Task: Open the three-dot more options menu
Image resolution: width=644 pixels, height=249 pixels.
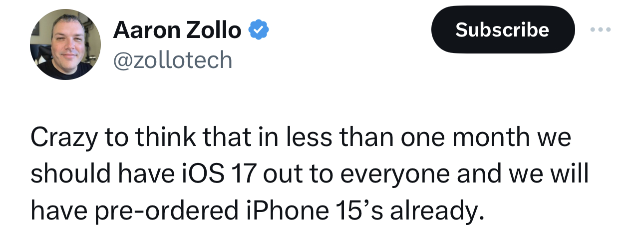Action: pos(600,30)
